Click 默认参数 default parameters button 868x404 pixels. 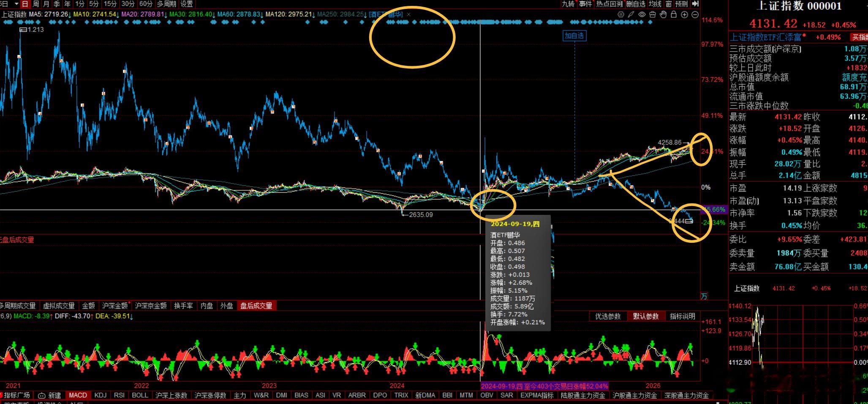click(646, 316)
